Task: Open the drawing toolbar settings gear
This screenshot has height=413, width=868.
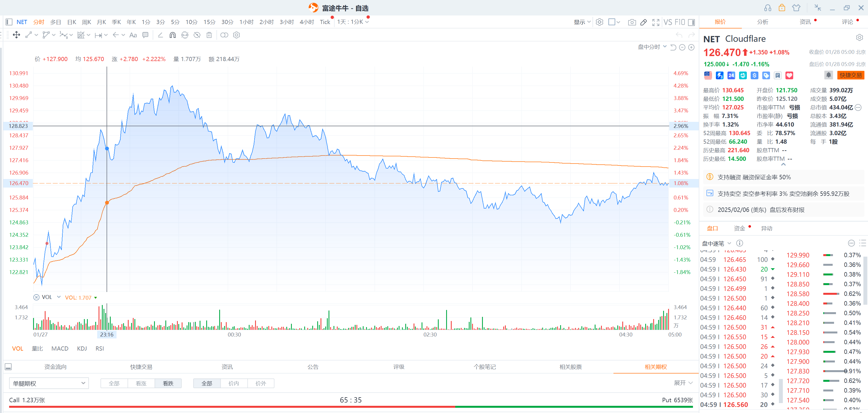Action: 237,35
